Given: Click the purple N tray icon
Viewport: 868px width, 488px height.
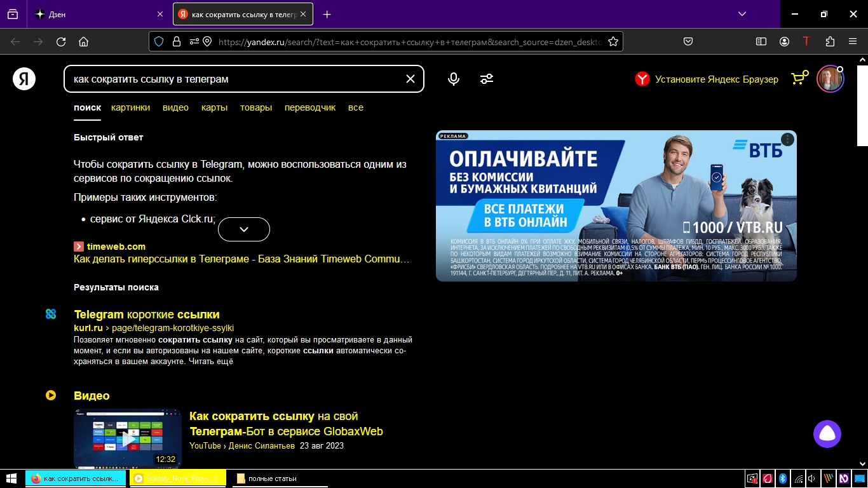Looking at the screenshot, I should (x=844, y=478).
